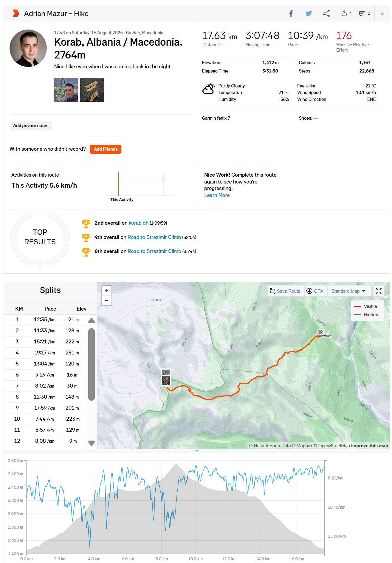Collapse the activity header panel
This screenshot has width=392, height=563.
382,13
